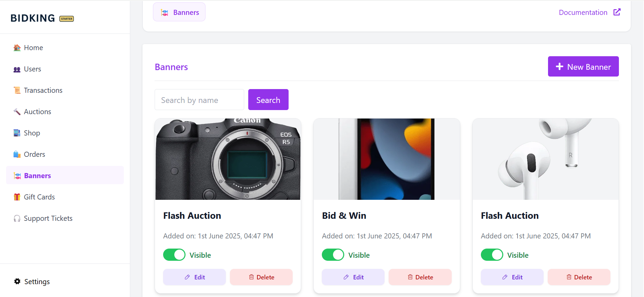Create a New Banner
Screen dimensions: 644x297
583,67
